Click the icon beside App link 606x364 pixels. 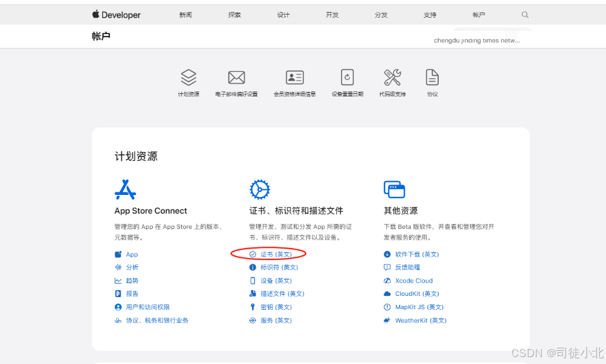(x=118, y=254)
